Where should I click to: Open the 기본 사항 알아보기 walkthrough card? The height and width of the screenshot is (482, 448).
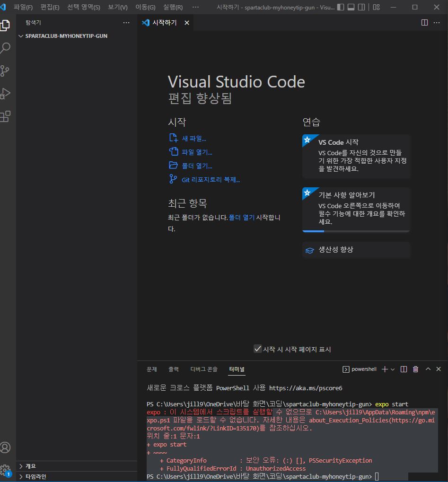[356, 210]
